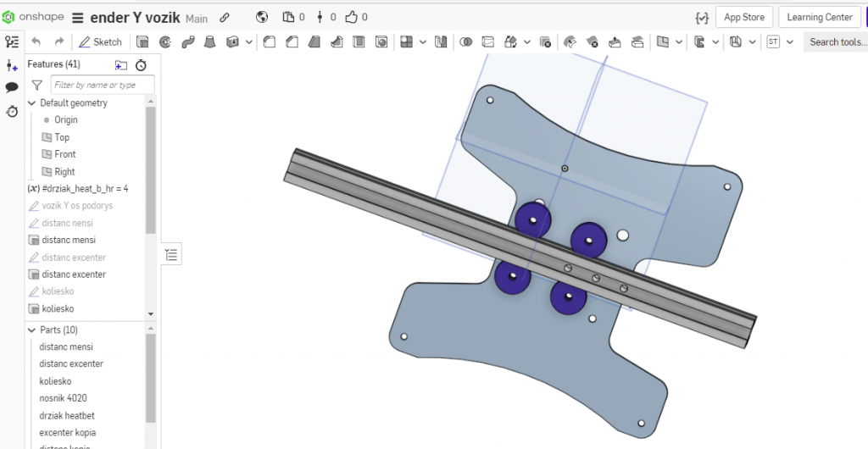Collapse the Parts (10) list
This screenshot has height=449, width=868.
click(31, 330)
